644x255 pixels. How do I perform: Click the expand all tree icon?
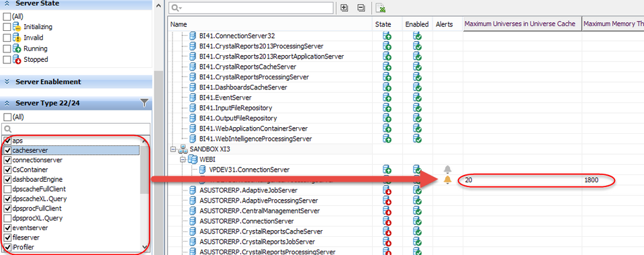click(344, 8)
